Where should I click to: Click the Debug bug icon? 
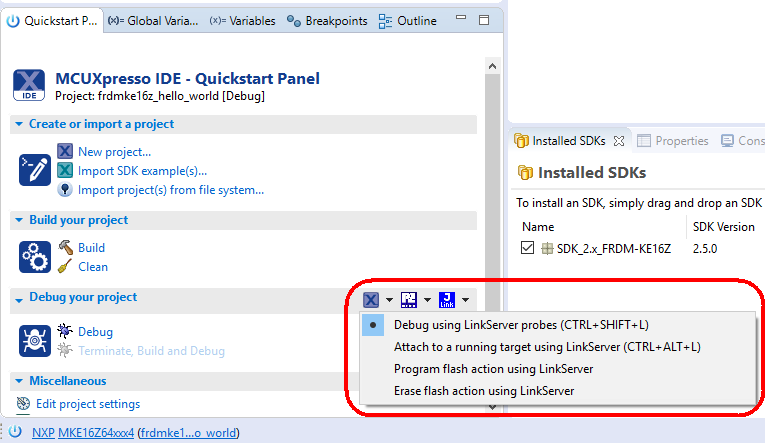pos(65,331)
